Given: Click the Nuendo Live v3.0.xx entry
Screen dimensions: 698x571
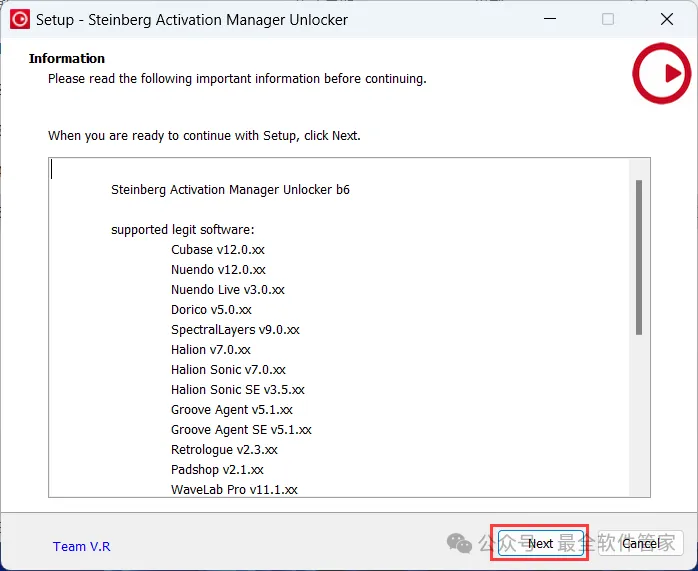Looking at the screenshot, I should [227, 290].
